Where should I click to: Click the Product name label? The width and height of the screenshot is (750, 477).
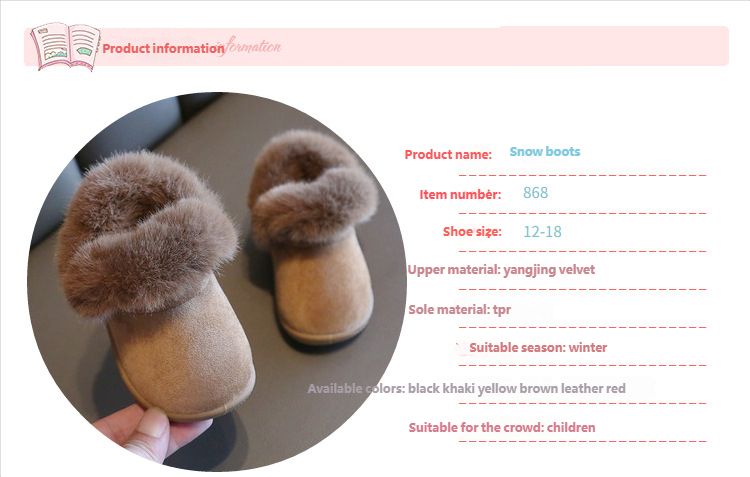pyautogui.click(x=448, y=155)
